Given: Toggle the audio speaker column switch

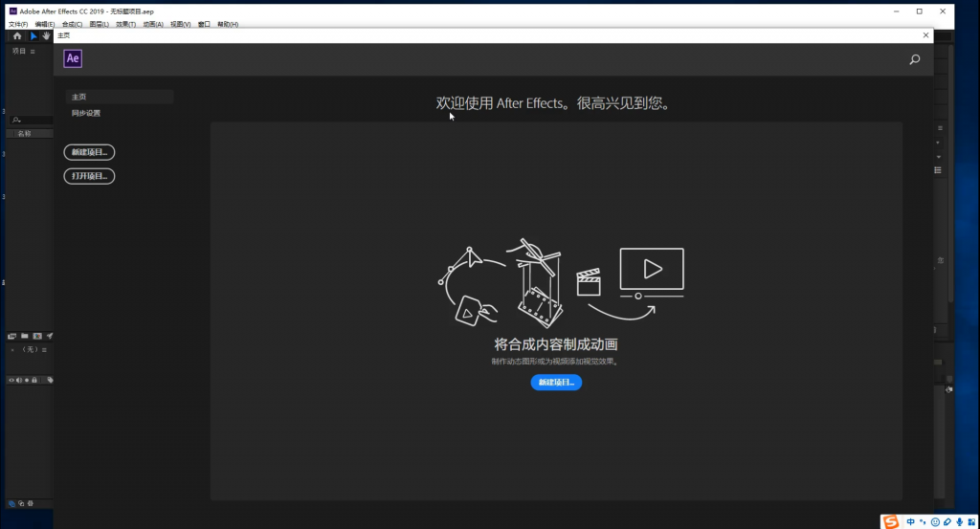Looking at the screenshot, I should (x=19, y=380).
